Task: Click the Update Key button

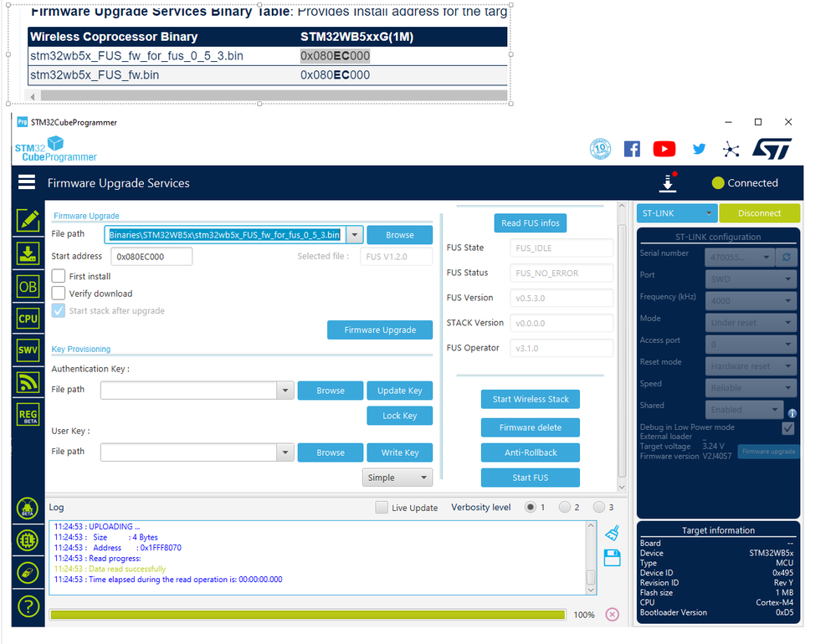Action: [x=400, y=391]
